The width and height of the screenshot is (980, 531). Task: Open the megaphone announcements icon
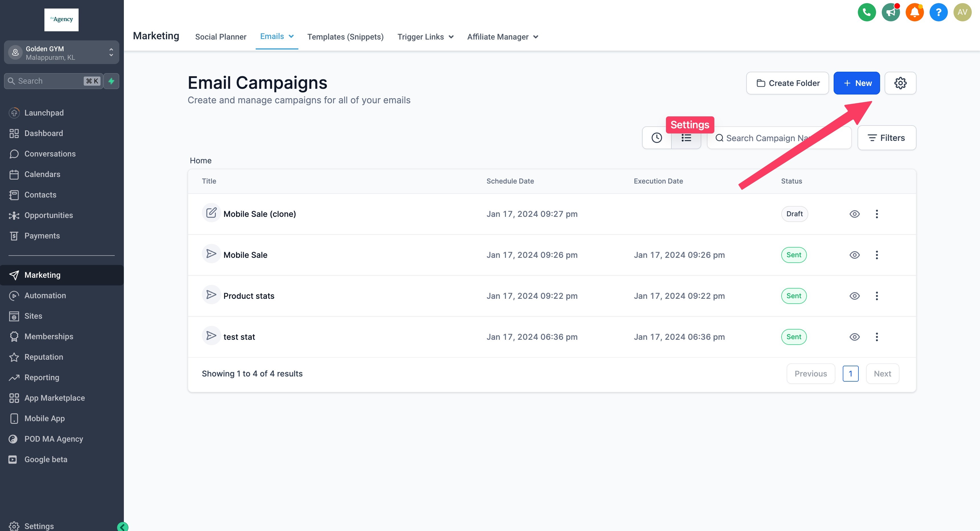[x=890, y=13]
